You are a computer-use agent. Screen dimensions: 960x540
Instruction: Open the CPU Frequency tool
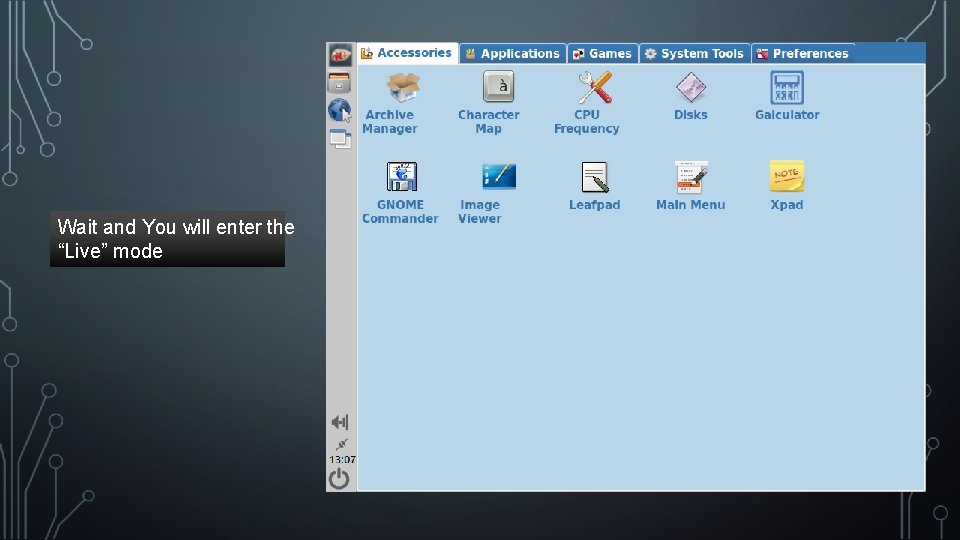(588, 103)
